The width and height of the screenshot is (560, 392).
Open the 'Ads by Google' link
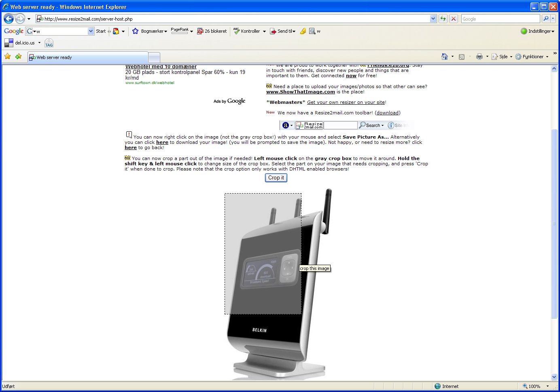tap(229, 101)
